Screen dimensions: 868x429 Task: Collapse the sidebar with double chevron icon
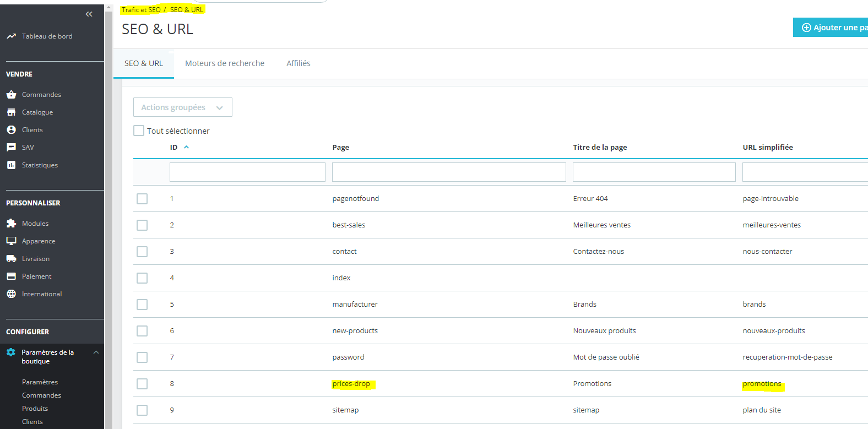(89, 14)
